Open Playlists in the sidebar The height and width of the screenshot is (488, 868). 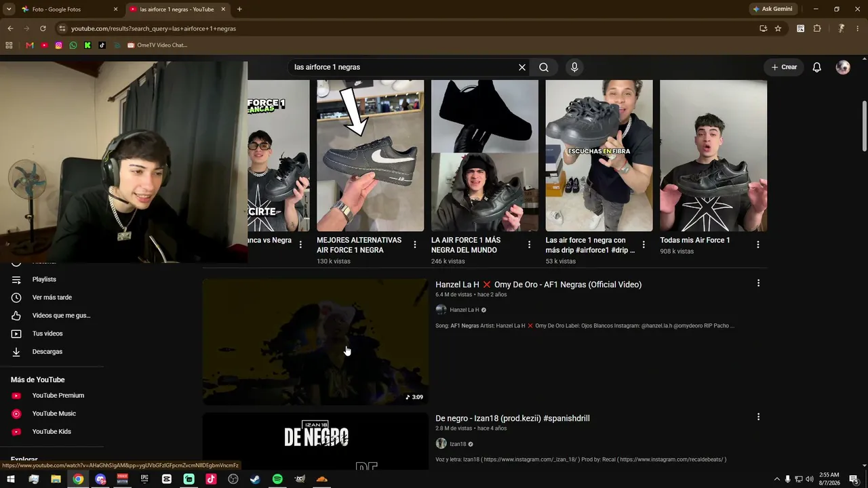[x=44, y=279]
